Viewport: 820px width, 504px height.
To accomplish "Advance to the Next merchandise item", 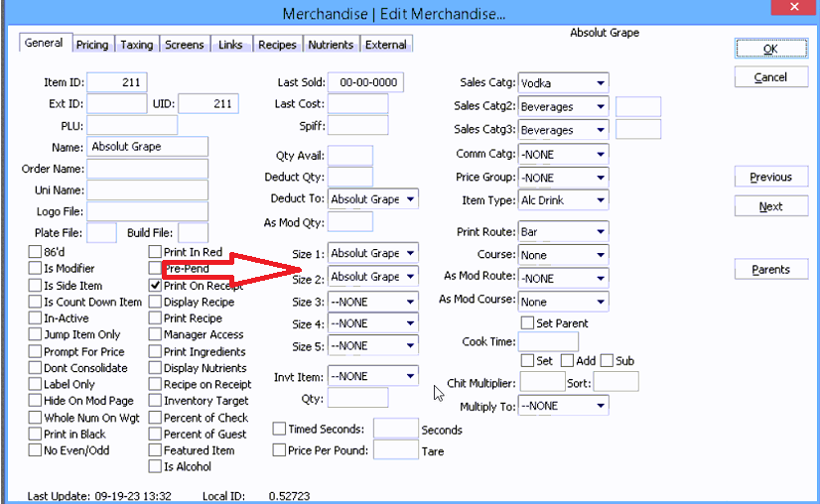I will [770, 206].
